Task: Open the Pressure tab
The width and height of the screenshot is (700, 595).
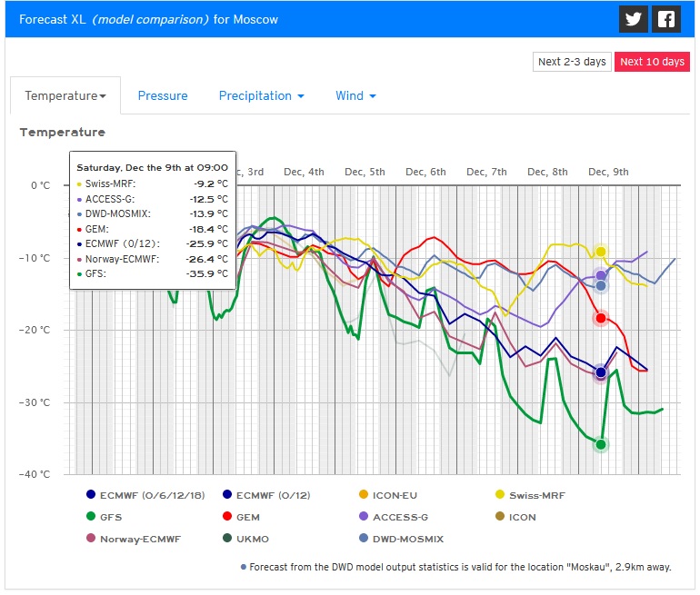Action: 163,95
